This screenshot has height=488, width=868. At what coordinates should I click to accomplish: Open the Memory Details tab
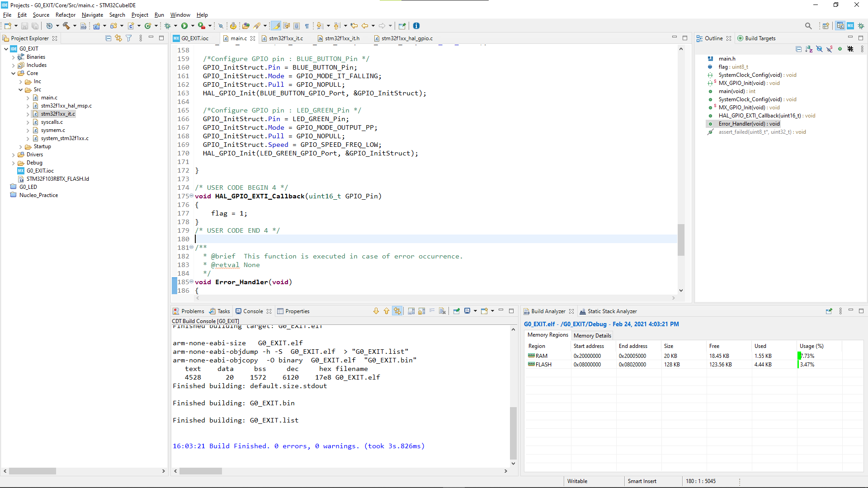(592, 335)
